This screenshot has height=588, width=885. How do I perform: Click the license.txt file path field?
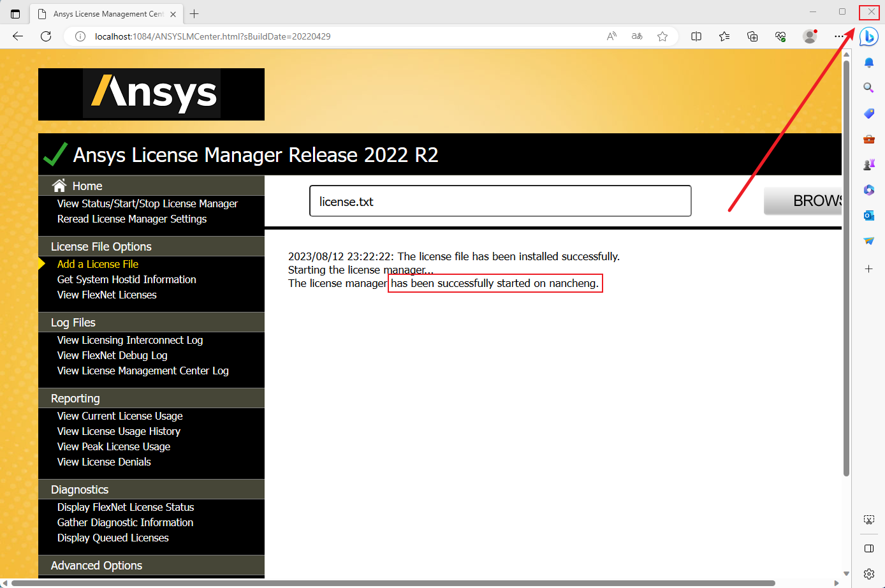click(501, 201)
